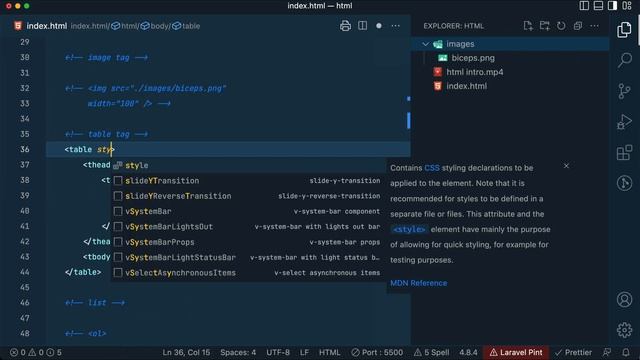Open the Explorer view in activity bar
Screen dimensions: 640x360
click(x=624, y=30)
